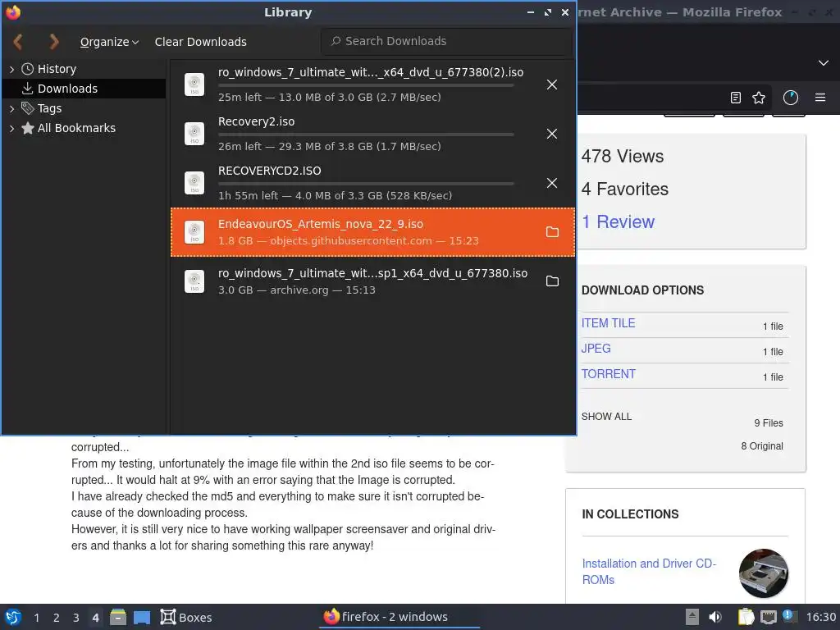The height and width of the screenshot is (630, 840).
Task: Switch to desktop 3
Action: click(x=76, y=618)
